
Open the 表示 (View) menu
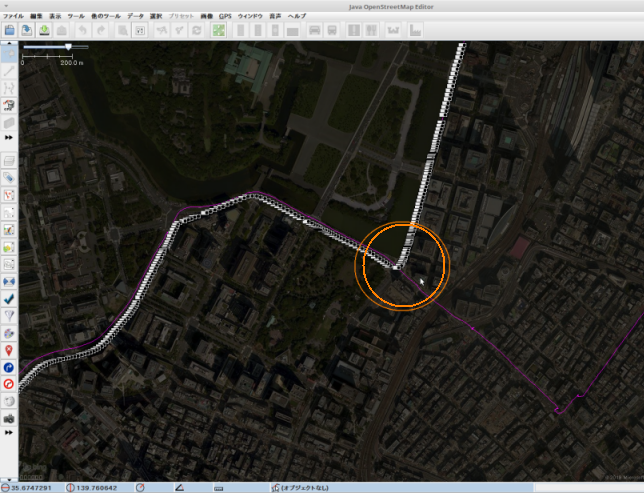[55, 16]
